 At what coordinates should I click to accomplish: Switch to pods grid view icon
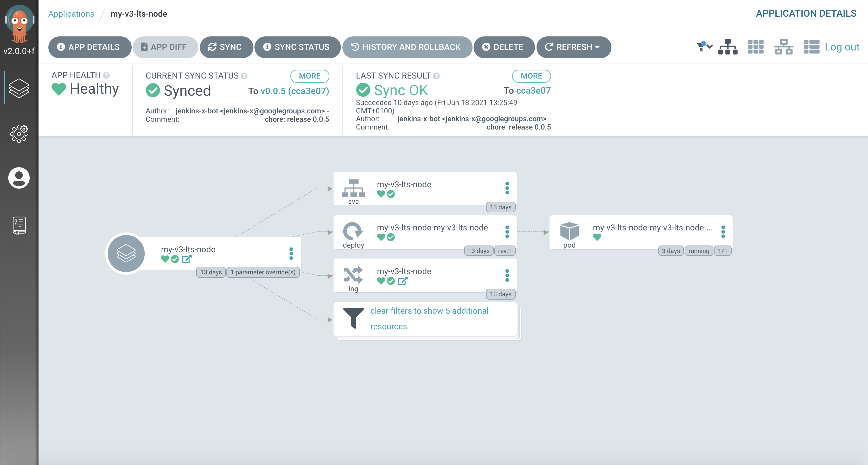coord(755,47)
